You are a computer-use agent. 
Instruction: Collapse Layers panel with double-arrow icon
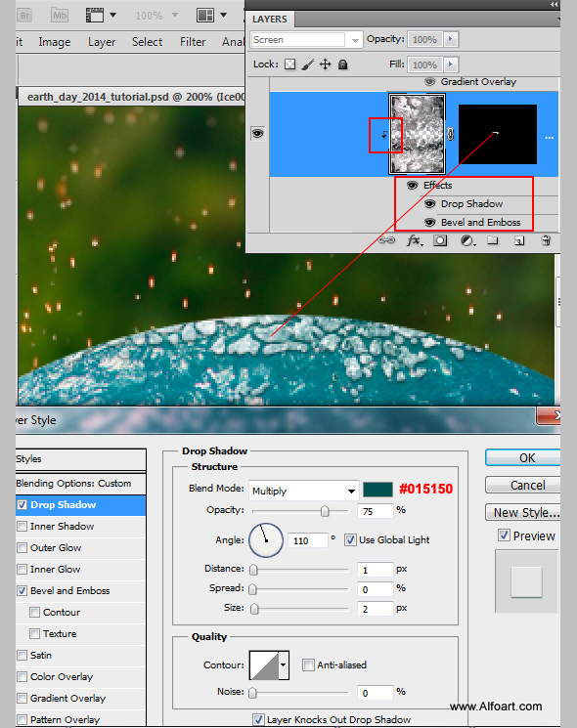[554, 4]
